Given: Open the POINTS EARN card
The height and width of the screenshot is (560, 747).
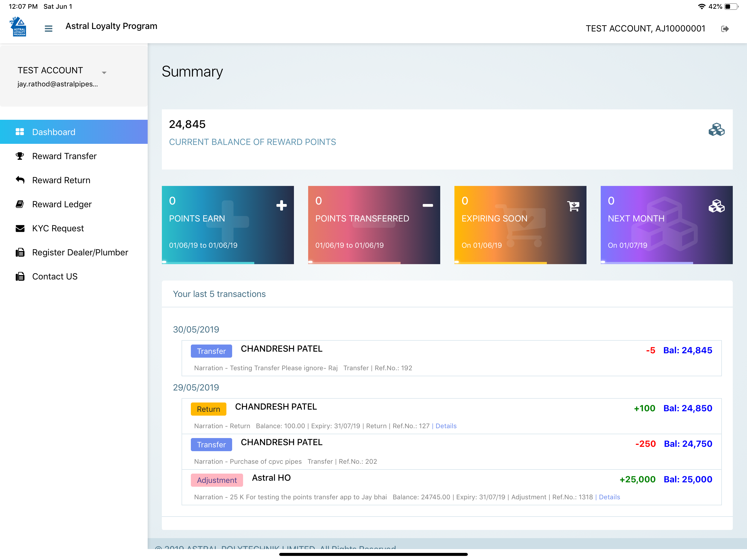Looking at the screenshot, I should point(227,225).
